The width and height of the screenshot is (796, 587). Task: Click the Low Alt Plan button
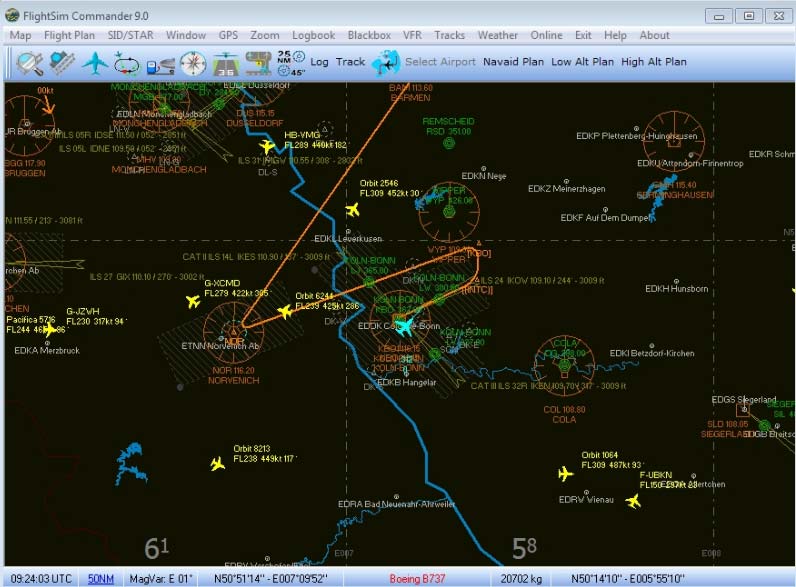[582, 62]
